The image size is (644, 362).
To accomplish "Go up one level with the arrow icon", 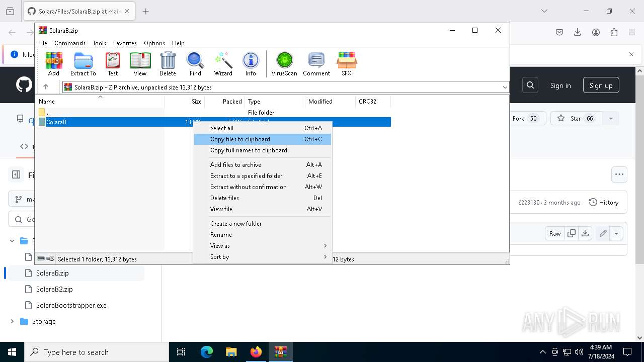I will point(46,87).
